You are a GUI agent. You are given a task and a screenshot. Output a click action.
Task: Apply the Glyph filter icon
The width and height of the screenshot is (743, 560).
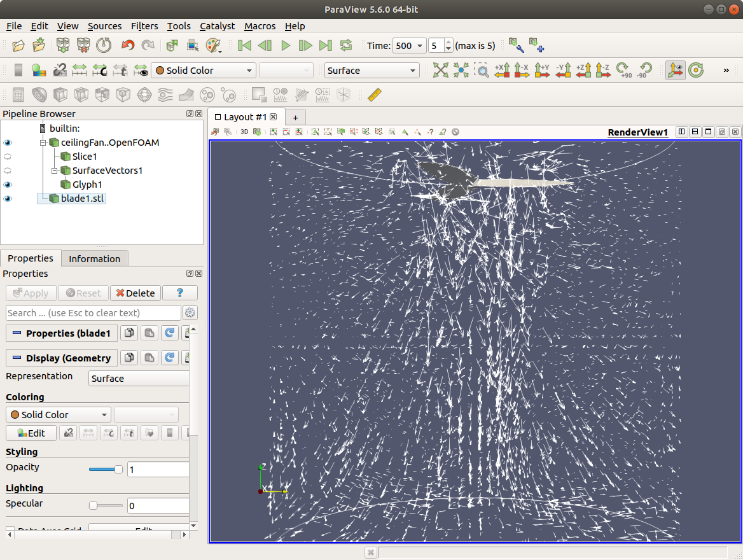coord(144,95)
